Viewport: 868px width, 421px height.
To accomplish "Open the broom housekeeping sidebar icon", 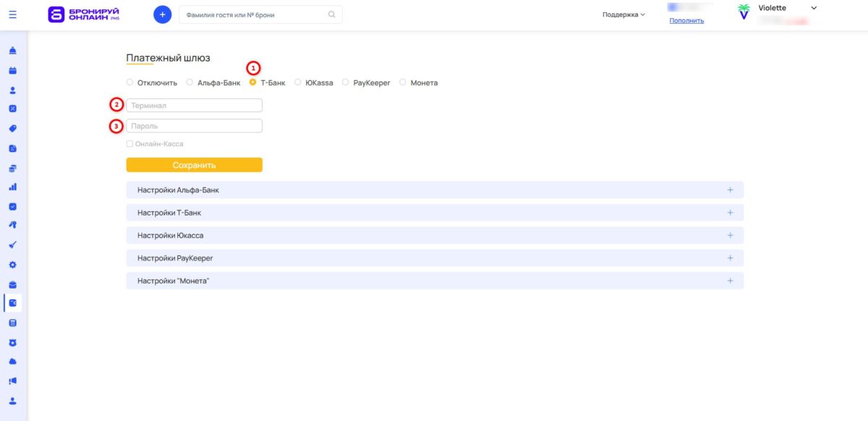I will pos(12,244).
